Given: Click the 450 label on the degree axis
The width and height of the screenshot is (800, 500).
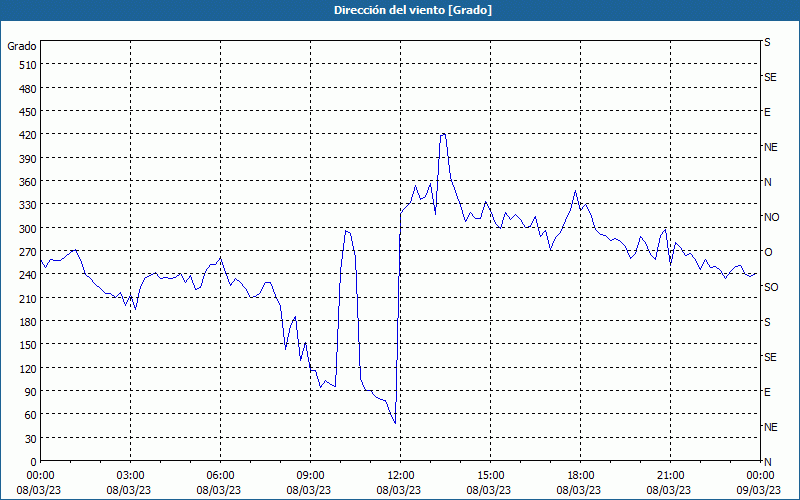Looking at the screenshot, I should point(28,112).
